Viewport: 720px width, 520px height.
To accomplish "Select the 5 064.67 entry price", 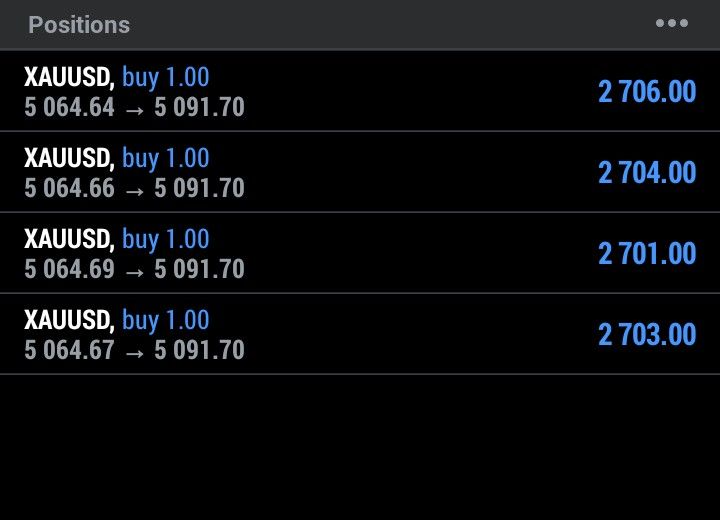I will (69, 350).
